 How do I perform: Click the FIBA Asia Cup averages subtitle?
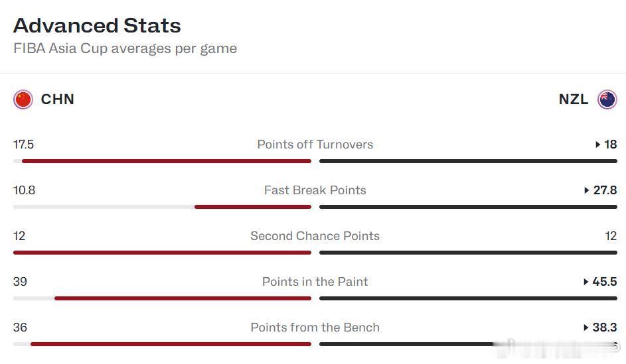point(125,48)
